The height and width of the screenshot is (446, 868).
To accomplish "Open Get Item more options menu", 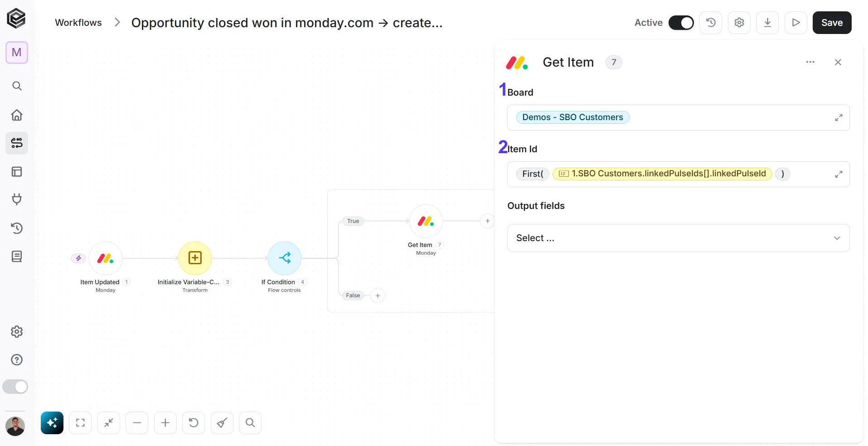I will (810, 62).
